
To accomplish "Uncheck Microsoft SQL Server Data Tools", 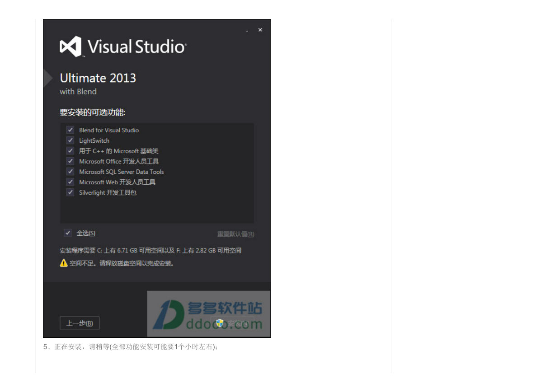I will coord(70,172).
